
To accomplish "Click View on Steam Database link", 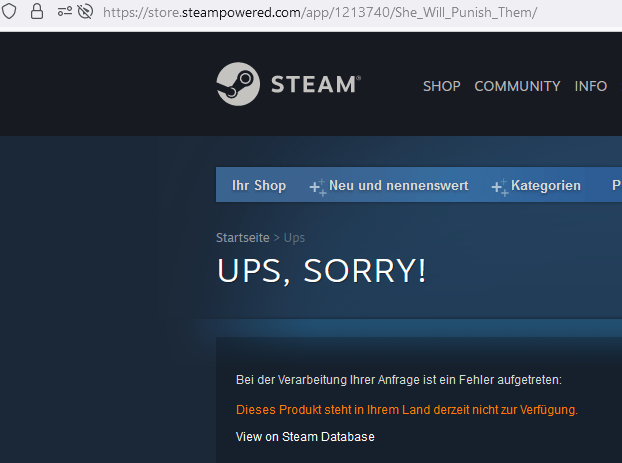I will (305, 437).
